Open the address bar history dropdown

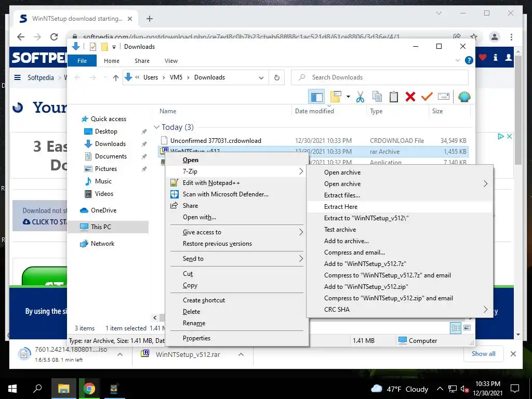coord(261,78)
